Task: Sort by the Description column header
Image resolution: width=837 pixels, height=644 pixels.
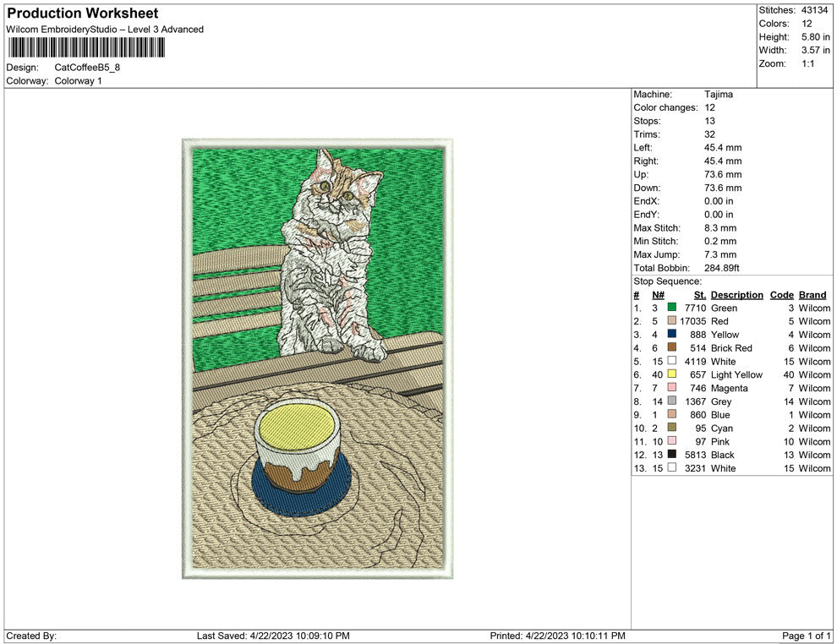Action: [736, 294]
